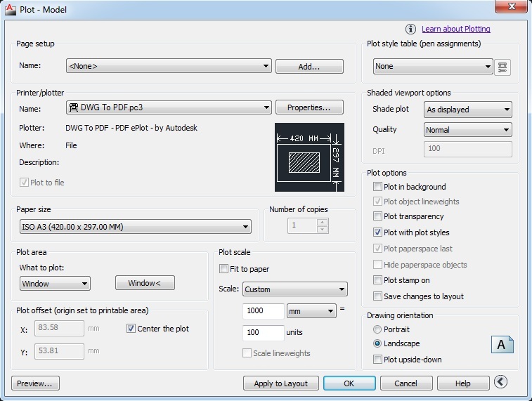Click the DPI field showing 100
532x401 pixels.
[x=467, y=149]
